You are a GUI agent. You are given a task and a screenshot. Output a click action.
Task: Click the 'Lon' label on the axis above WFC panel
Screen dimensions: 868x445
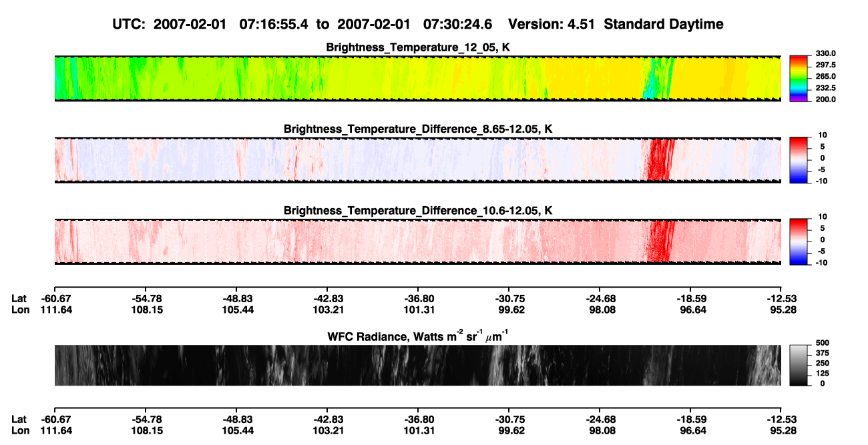[20, 310]
